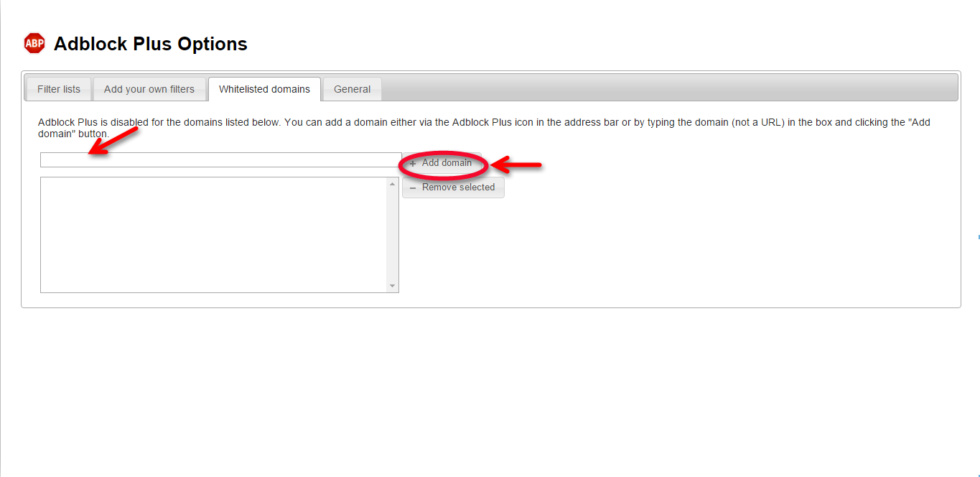Open the General tab
The height and width of the screenshot is (477, 980).
(x=352, y=89)
